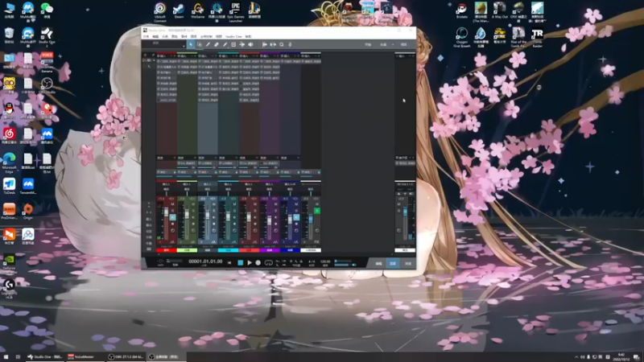Click automation icon on red channel 1

[x=173, y=242]
